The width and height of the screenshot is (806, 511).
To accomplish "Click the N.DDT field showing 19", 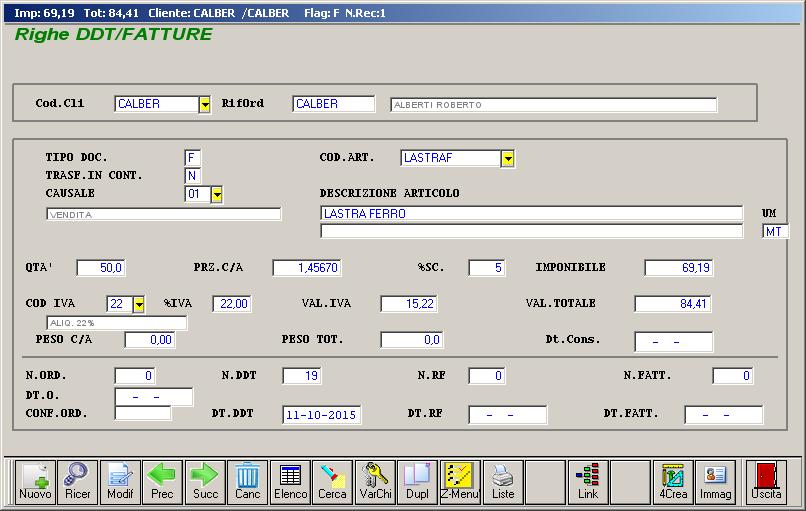I will coord(302,376).
